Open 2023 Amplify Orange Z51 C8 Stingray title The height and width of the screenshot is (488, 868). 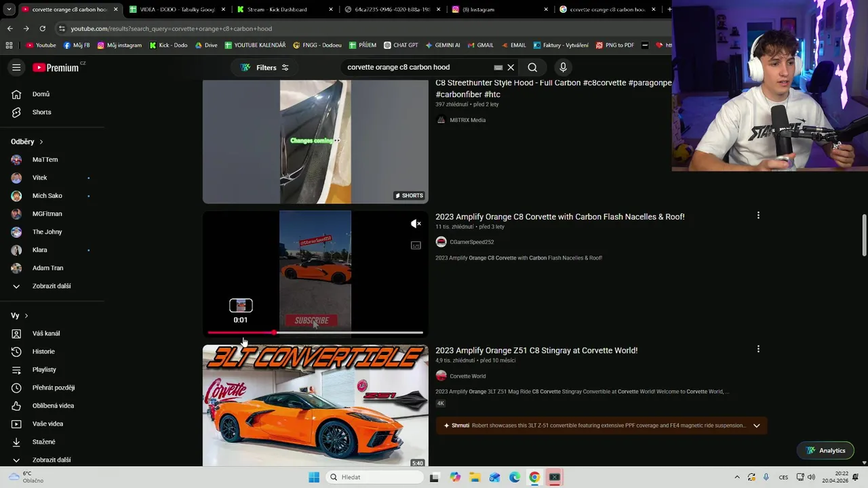click(x=536, y=350)
